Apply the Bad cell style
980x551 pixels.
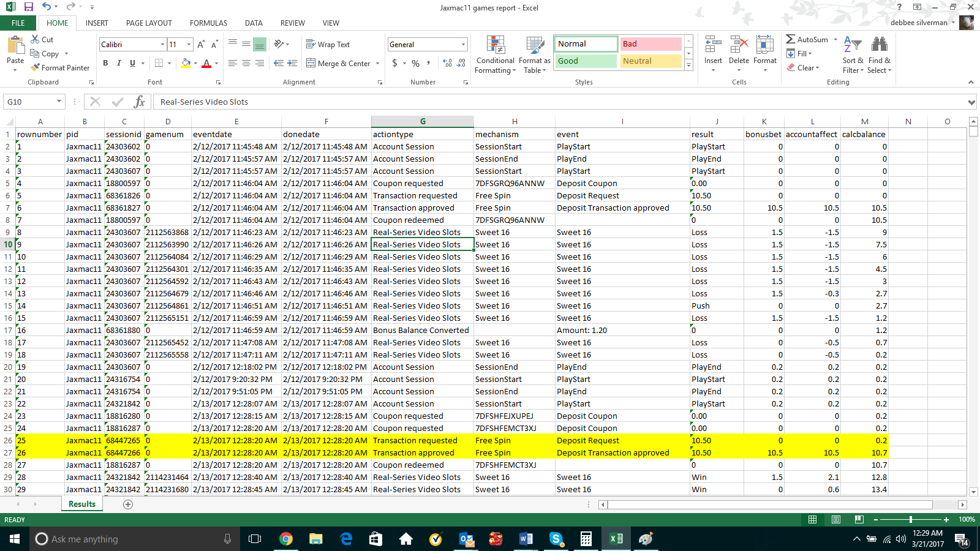(650, 44)
